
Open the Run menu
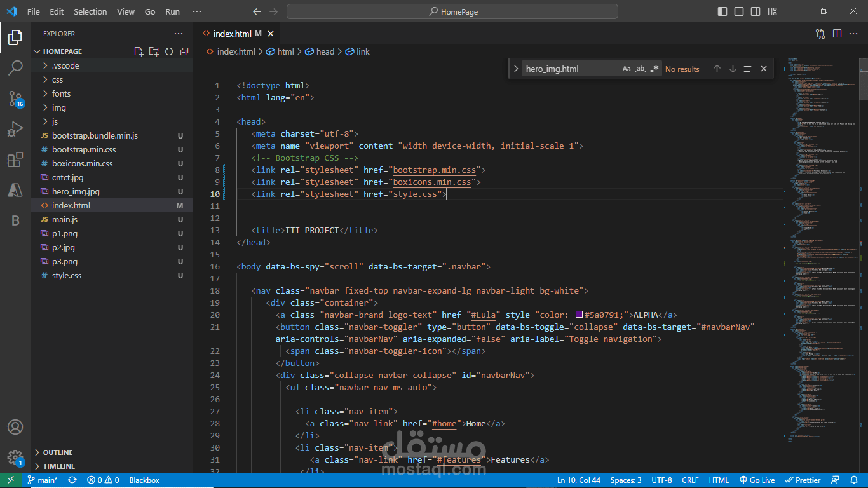pos(172,11)
